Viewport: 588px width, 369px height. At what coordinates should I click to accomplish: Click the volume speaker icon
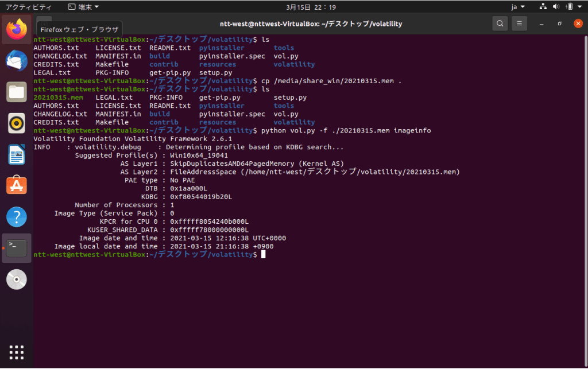click(556, 7)
